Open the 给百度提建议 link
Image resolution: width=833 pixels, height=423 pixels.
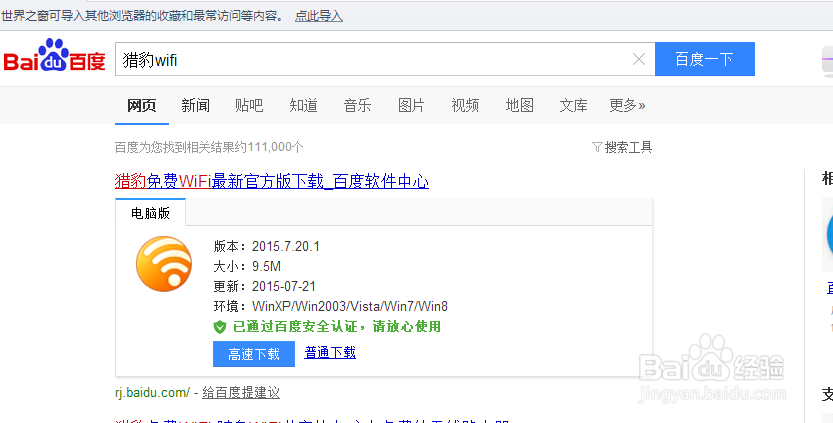[x=241, y=393]
